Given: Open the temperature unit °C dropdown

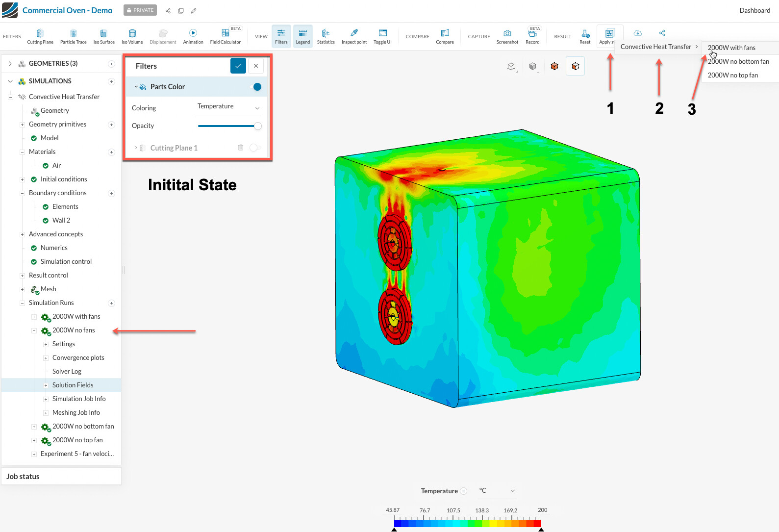Looking at the screenshot, I should click(497, 491).
